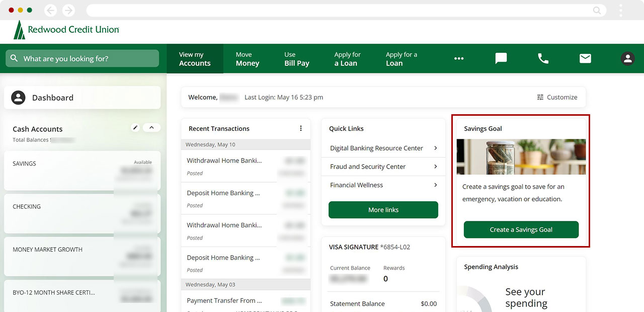This screenshot has width=644, height=312.
Task: Click the "Last Login: May 16 5:23 pm" text
Action: 284,97
